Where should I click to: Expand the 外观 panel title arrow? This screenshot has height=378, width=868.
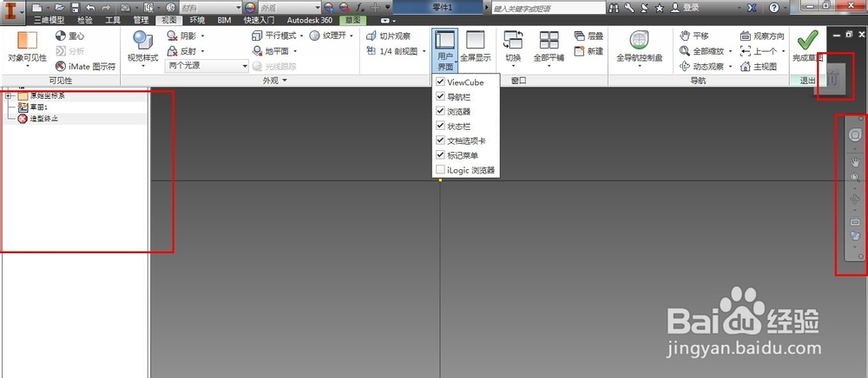point(285,81)
